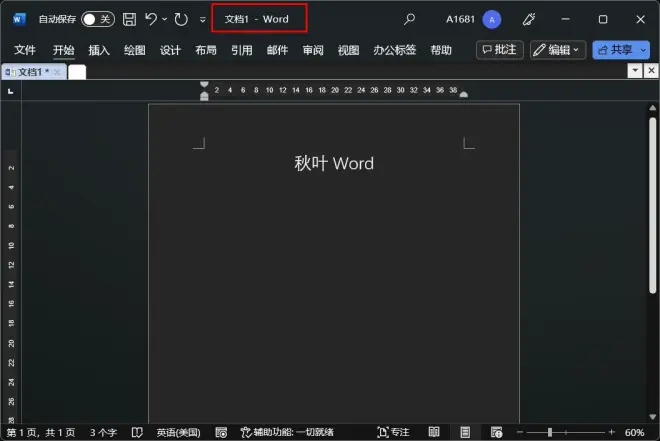Close the Office Tab bar with X
660x441 pixels.
[x=651, y=70]
